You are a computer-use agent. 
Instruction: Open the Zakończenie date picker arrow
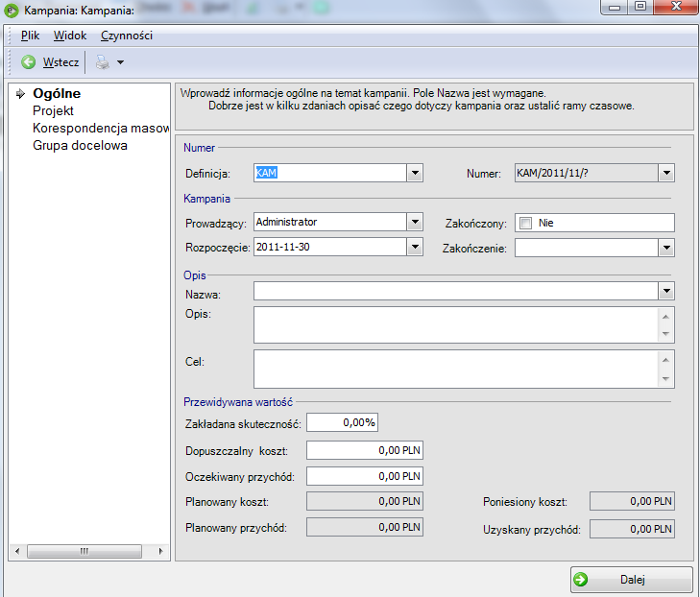(x=666, y=248)
